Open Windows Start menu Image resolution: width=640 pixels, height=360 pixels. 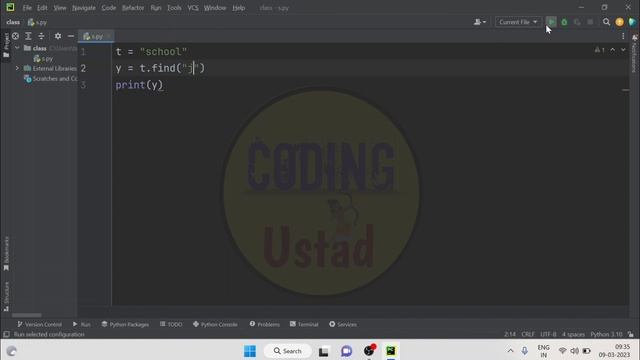250,351
